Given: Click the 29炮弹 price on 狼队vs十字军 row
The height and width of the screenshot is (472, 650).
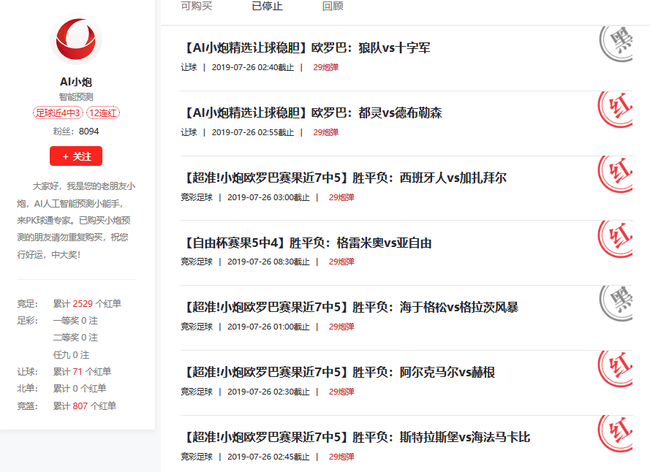Looking at the screenshot, I should 326,67.
